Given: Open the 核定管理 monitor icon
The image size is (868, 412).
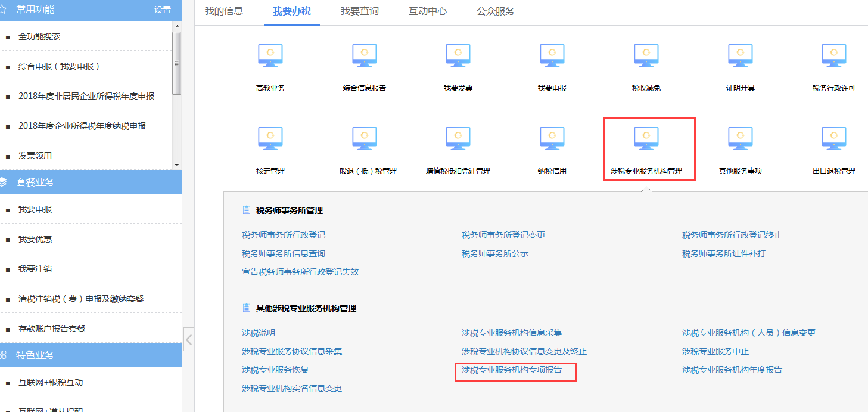Looking at the screenshot, I should point(270,138).
